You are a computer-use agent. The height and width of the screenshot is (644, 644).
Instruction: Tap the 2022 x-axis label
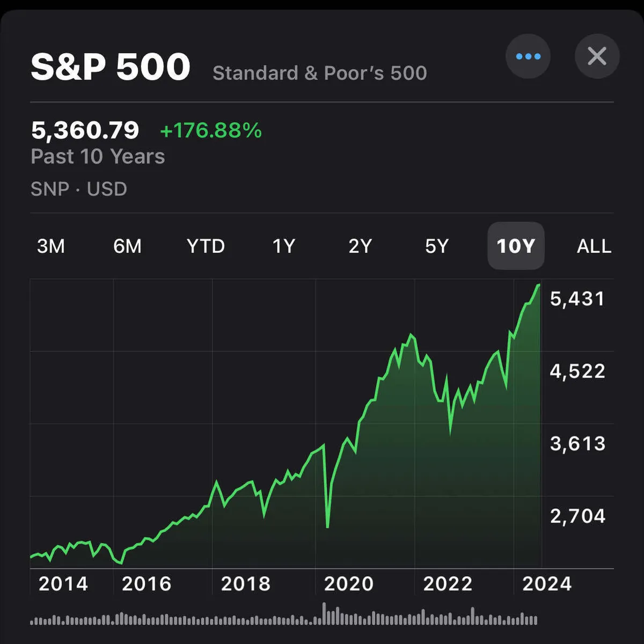[x=448, y=584]
